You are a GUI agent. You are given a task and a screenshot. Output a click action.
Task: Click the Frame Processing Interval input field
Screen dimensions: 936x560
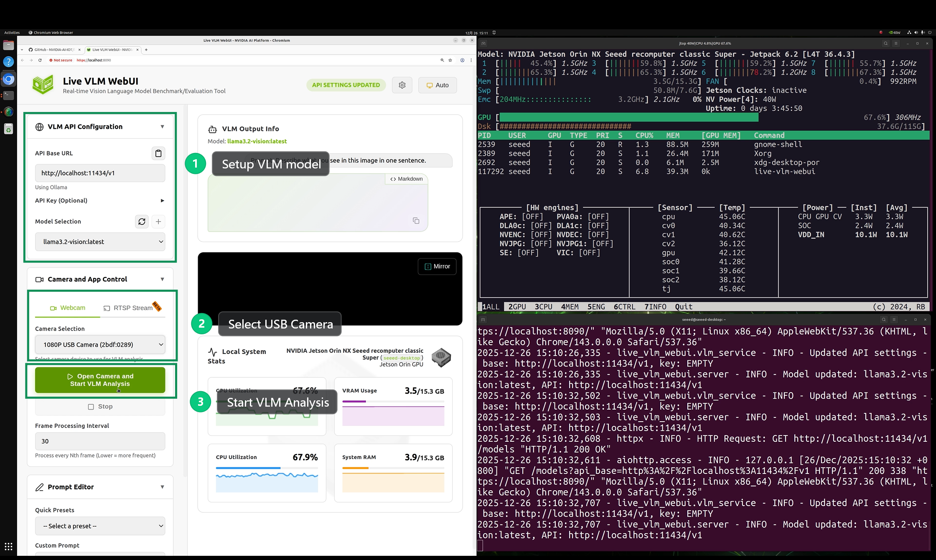click(100, 441)
